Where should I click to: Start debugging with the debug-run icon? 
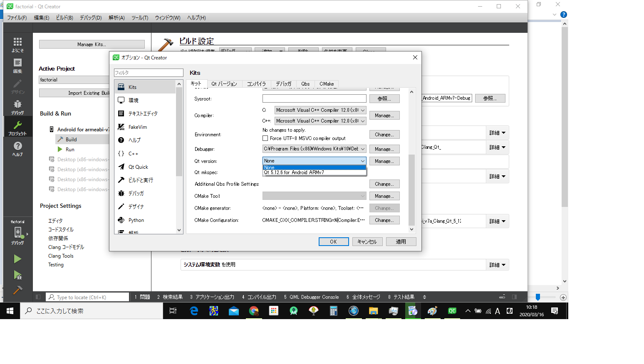[x=17, y=275]
